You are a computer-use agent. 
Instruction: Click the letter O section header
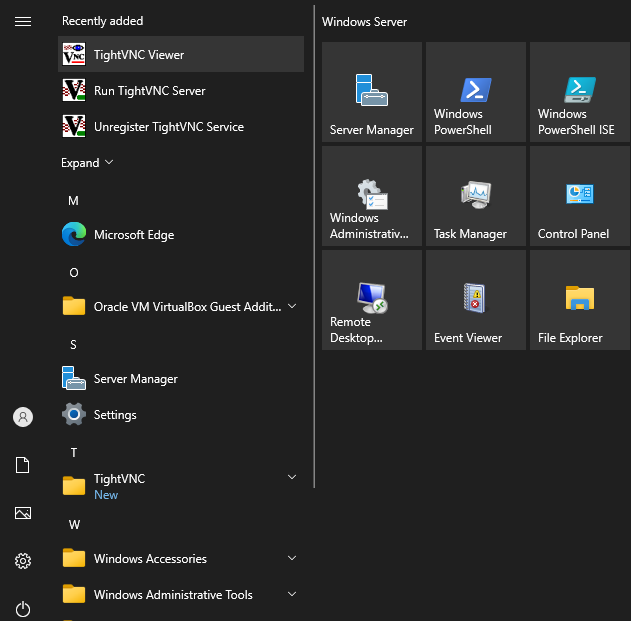click(x=74, y=272)
